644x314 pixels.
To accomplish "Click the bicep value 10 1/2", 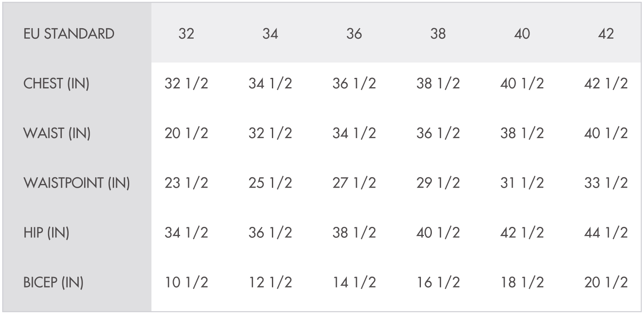I will 186,283.
